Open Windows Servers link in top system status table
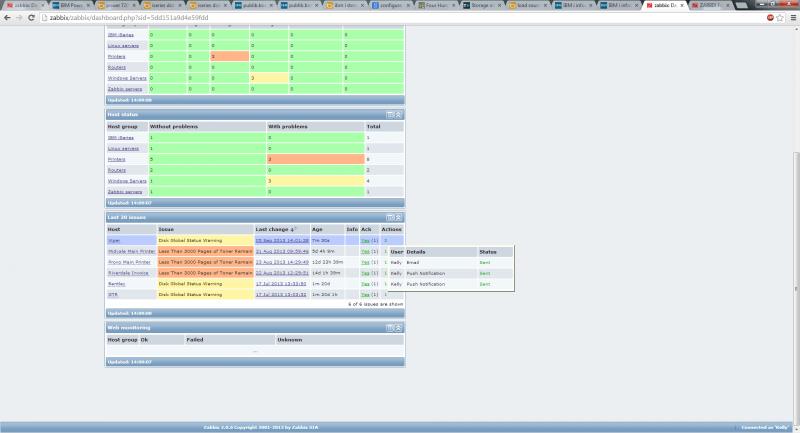The image size is (800, 433). 127,78
